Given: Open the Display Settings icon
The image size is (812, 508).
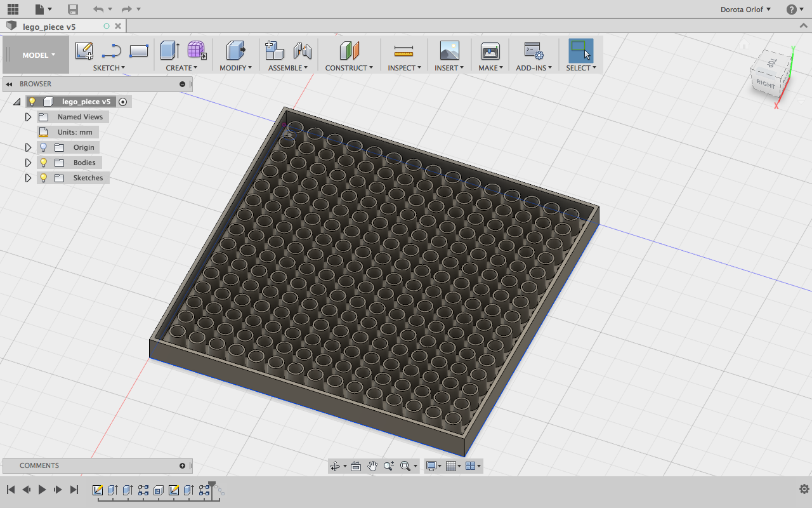Looking at the screenshot, I should pyautogui.click(x=431, y=465).
